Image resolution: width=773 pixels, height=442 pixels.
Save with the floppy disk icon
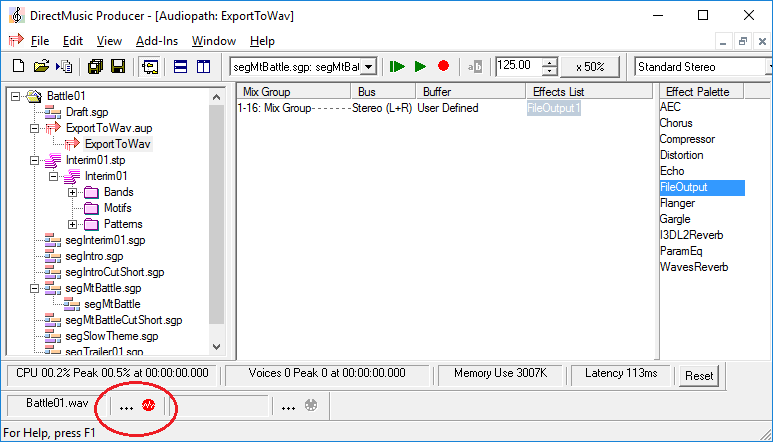coord(118,66)
